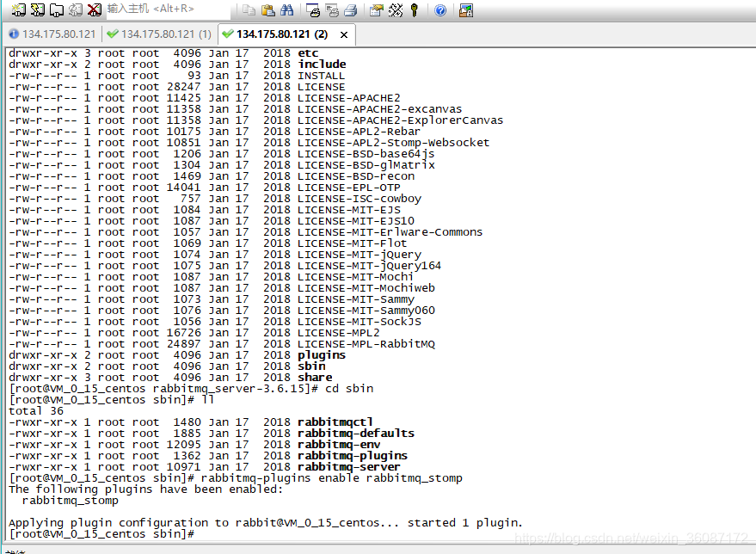Click 'The following plugins have been enabled:' line
This screenshot has width=756, height=554.
(145, 489)
